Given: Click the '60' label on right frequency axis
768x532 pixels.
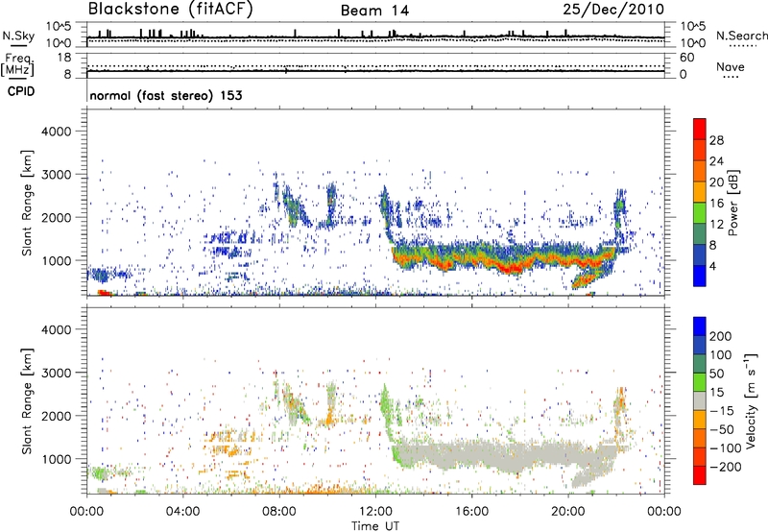Looking at the screenshot, I should 686,58.
